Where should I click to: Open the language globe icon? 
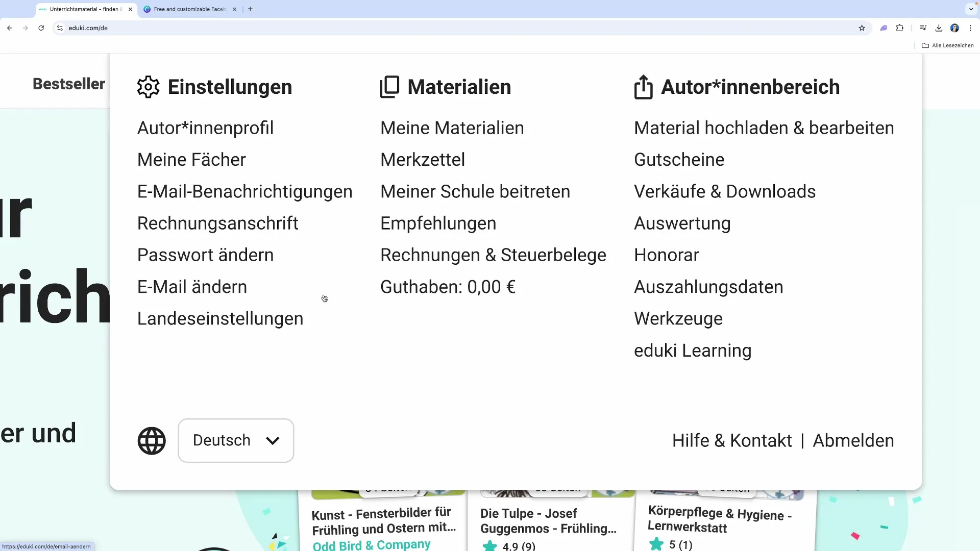152,440
